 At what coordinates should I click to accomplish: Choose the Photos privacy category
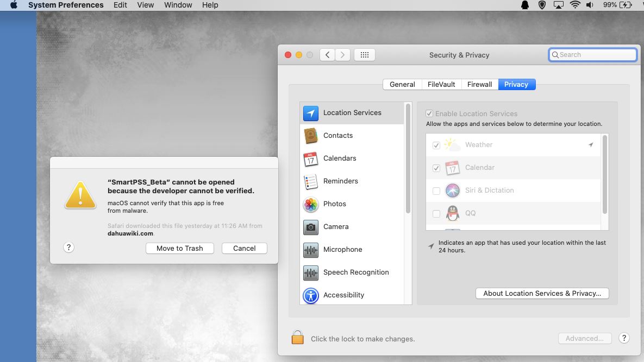(334, 204)
